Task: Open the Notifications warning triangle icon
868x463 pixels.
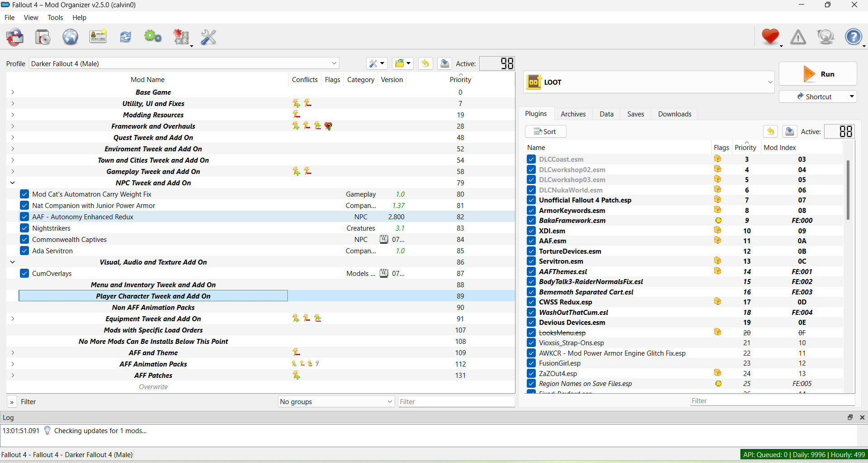Action: coord(798,37)
